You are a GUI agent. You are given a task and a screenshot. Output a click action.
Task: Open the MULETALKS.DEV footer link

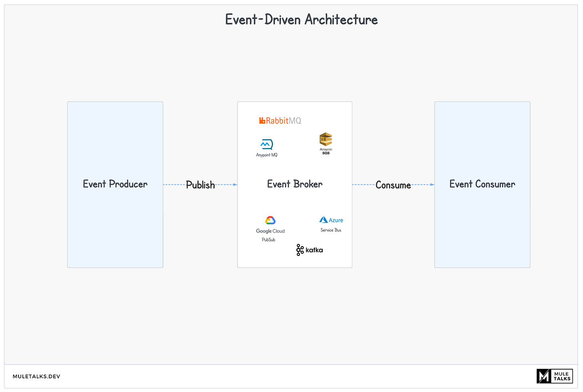[x=36, y=376]
